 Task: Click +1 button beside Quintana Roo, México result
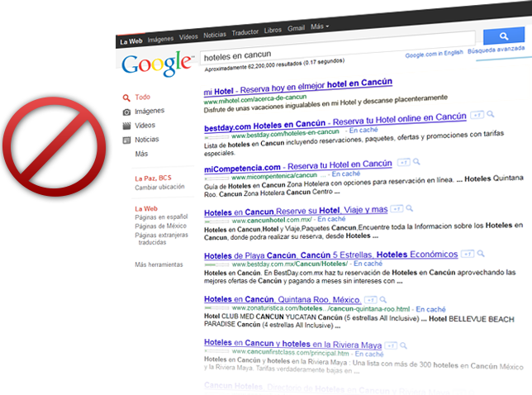tap(370, 300)
